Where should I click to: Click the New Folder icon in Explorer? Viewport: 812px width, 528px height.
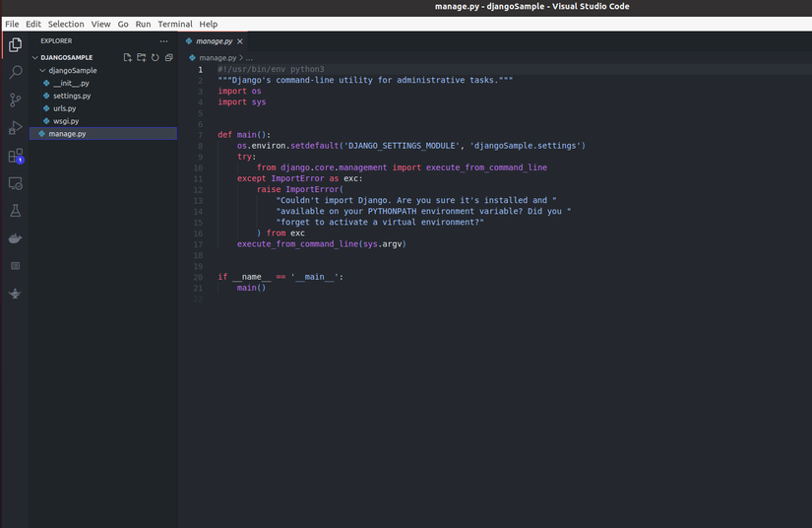(x=142, y=57)
